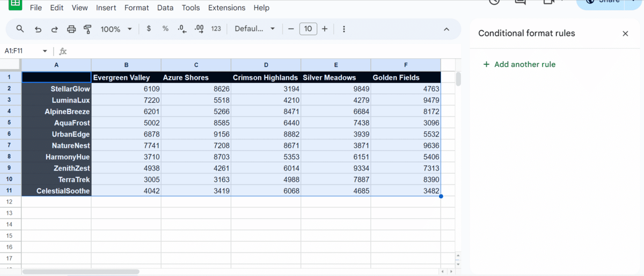Screen dimensions: 644x276
Task: Collapse the toolbar with the up chevron
Action: click(x=447, y=29)
